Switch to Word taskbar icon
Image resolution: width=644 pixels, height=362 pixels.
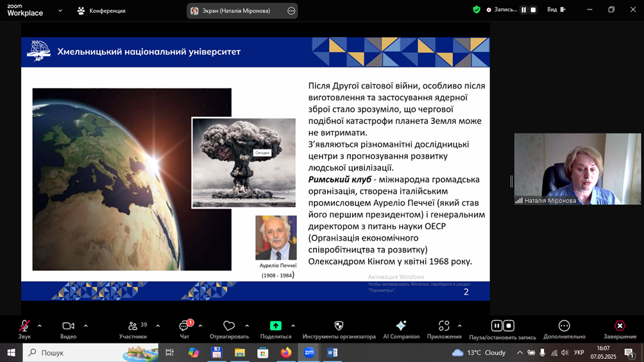[332, 352]
